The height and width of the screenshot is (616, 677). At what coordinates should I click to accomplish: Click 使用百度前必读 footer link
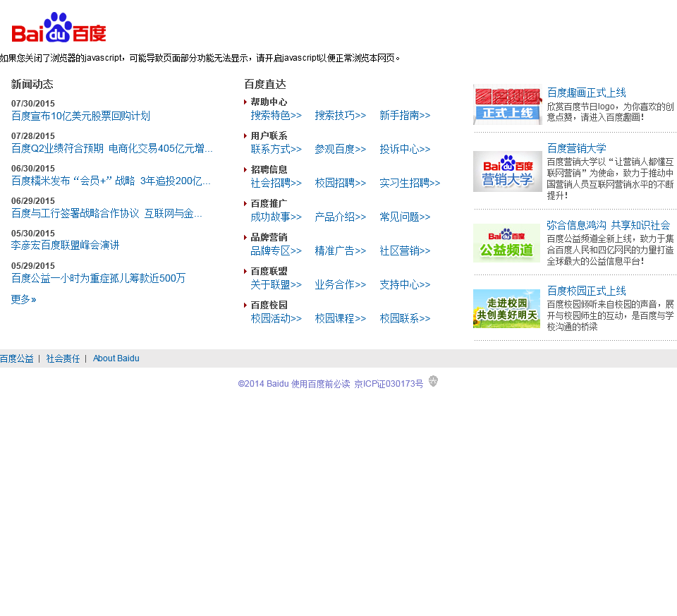click(321, 384)
